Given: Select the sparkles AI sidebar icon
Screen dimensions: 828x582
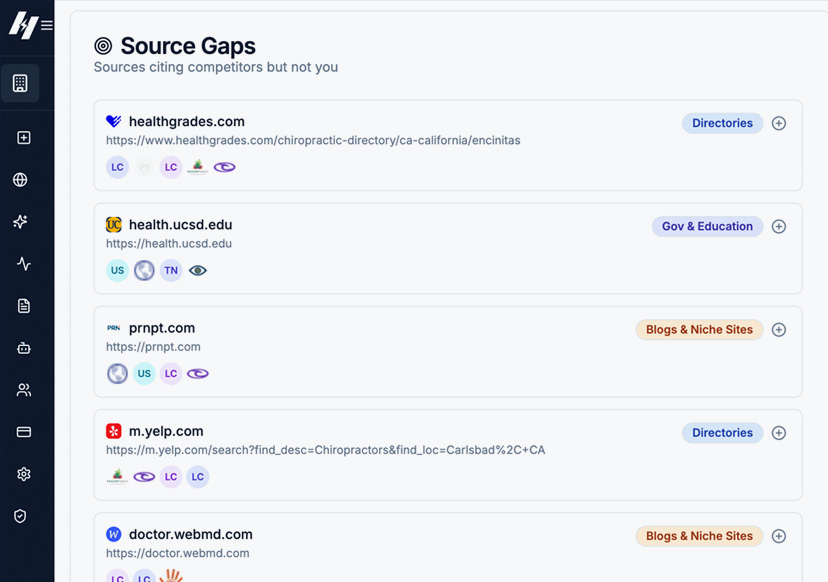Looking at the screenshot, I should coord(20,222).
